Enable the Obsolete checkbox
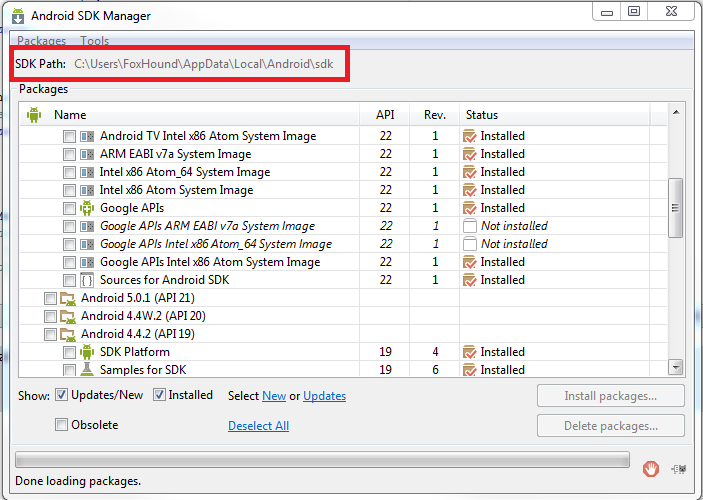 click(x=61, y=425)
